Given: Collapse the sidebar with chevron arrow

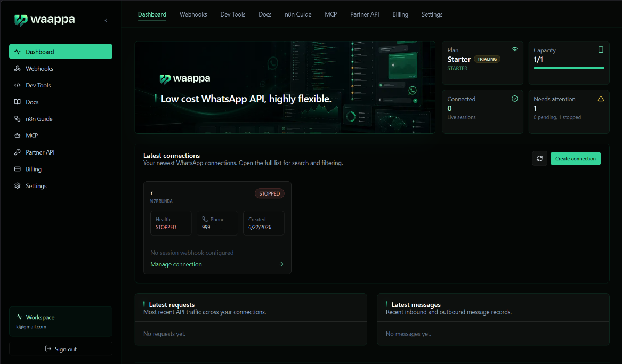Looking at the screenshot, I should point(106,20).
